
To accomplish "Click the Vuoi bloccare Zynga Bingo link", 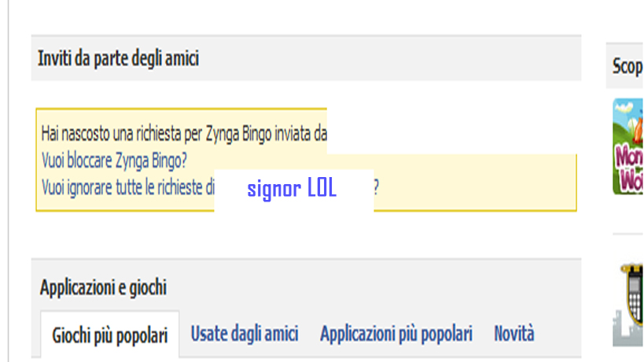I will tap(114, 161).
